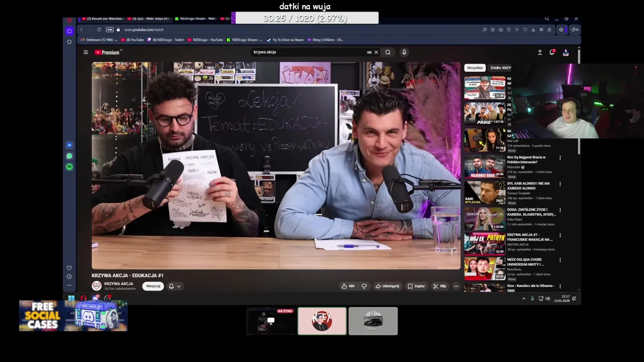Screen dimensions: 644x362
Task: Go back in the browser
Action: 81,30
